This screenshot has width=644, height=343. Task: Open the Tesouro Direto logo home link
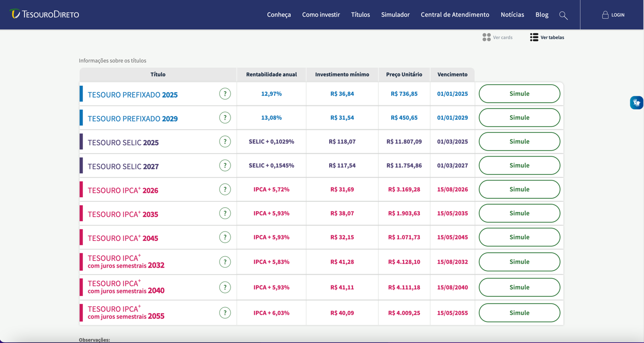pos(44,14)
